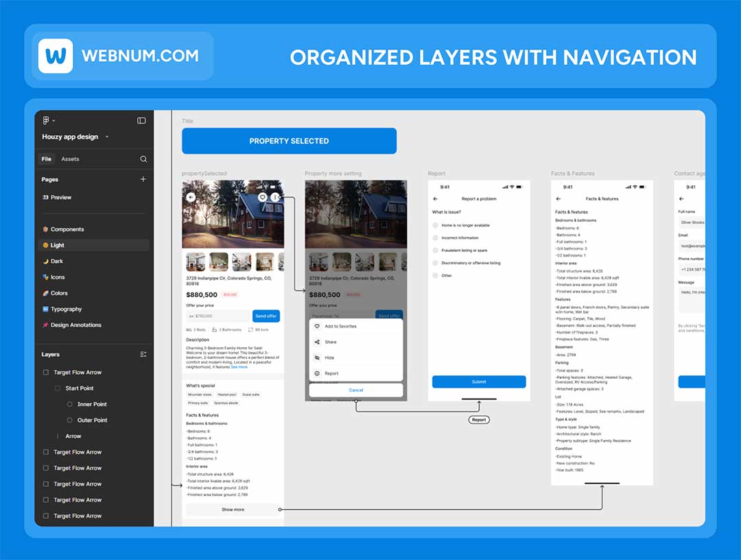
Task: Select 'Incorrect information' radio option
Action: pos(435,237)
